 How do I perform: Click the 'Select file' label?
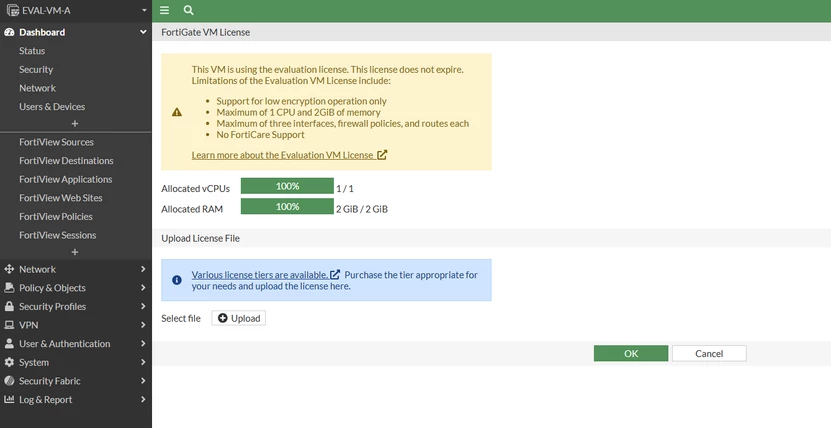pos(181,318)
